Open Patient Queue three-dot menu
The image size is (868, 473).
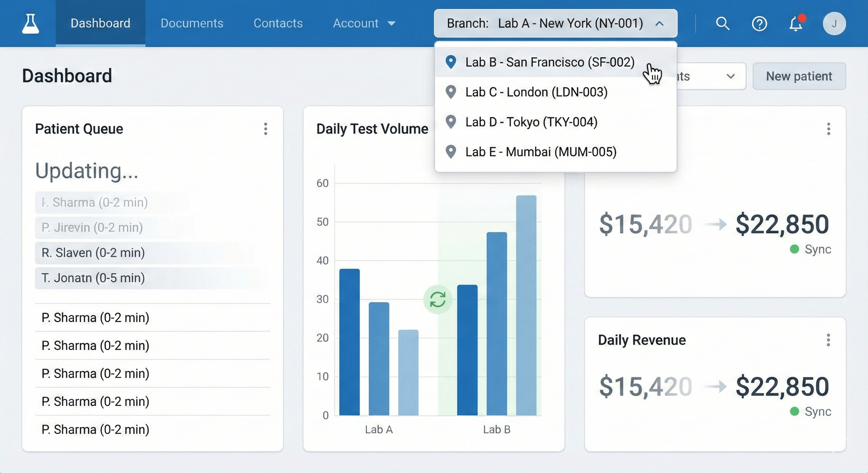click(265, 129)
